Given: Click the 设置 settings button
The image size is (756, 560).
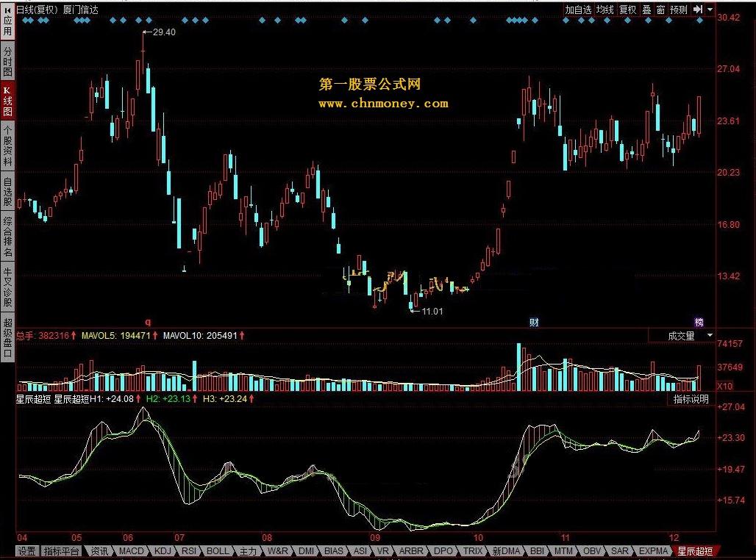Looking at the screenshot, I should (x=27, y=551).
